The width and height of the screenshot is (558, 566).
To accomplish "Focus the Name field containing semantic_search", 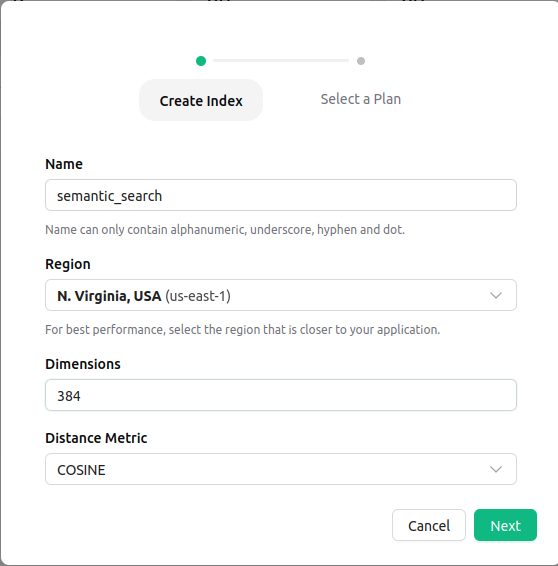I will click(x=281, y=195).
